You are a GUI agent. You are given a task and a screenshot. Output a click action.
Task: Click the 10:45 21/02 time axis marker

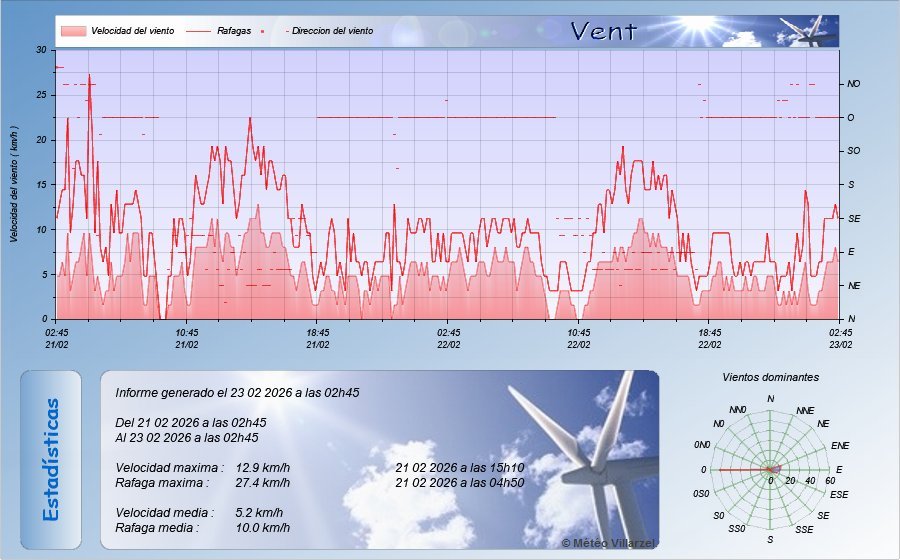pyautogui.click(x=186, y=338)
